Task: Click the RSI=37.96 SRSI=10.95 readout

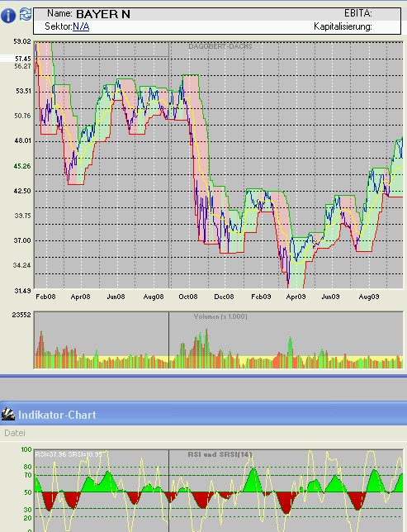Action: [x=69, y=454]
